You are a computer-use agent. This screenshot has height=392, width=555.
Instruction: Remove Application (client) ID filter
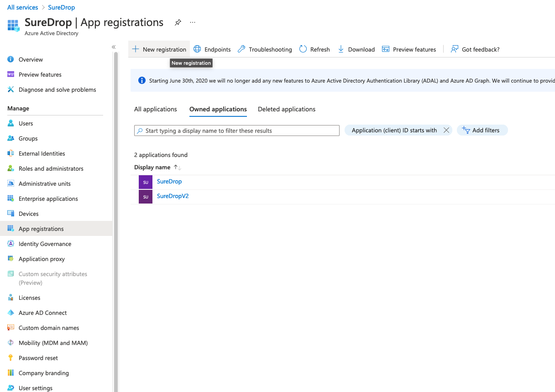click(x=446, y=131)
